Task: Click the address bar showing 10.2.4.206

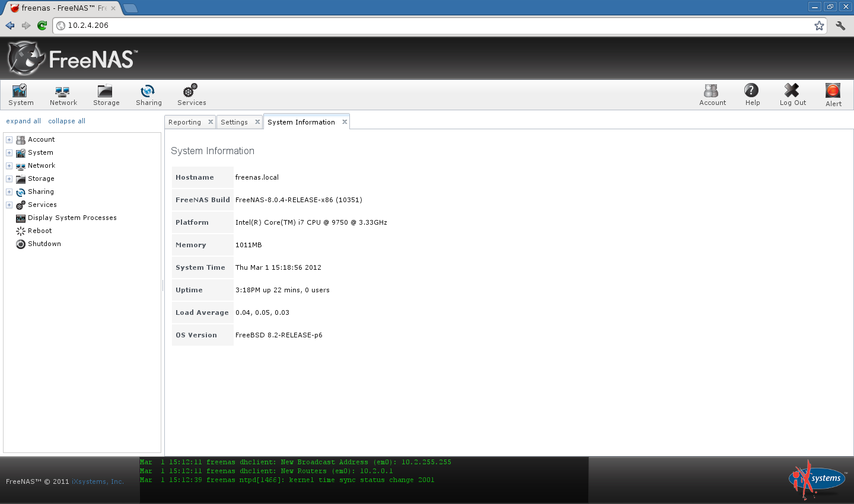Action: [439, 25]
